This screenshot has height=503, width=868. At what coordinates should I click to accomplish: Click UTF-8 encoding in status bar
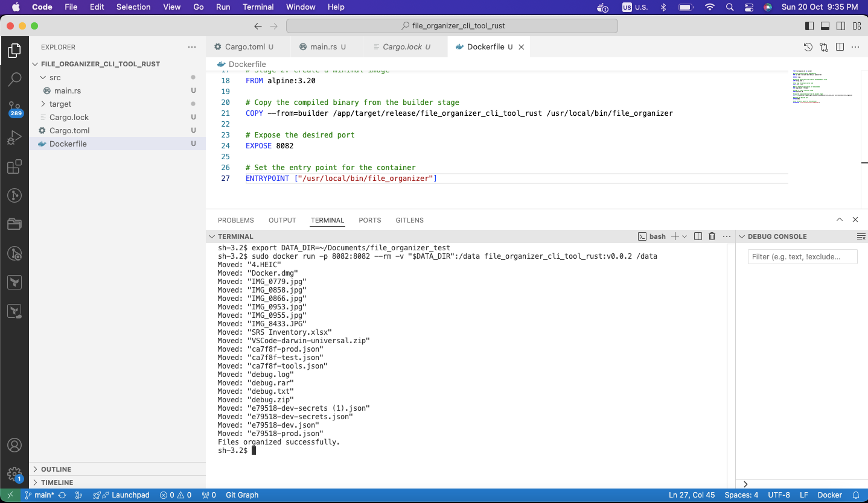click(x=779, y=495)
